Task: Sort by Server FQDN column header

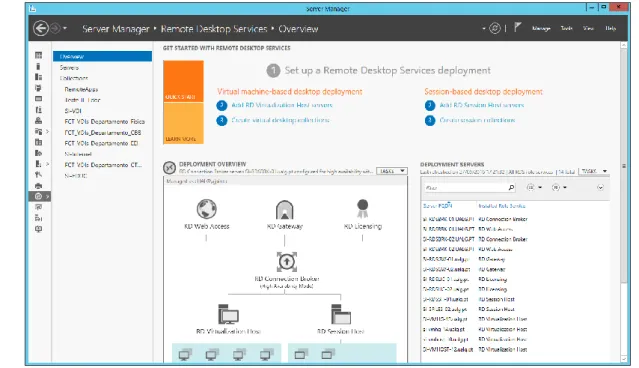Action: [438, 206]
